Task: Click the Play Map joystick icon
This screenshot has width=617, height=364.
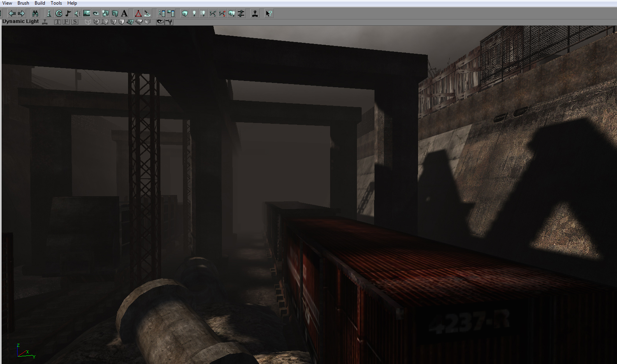Action: [255, 14]
